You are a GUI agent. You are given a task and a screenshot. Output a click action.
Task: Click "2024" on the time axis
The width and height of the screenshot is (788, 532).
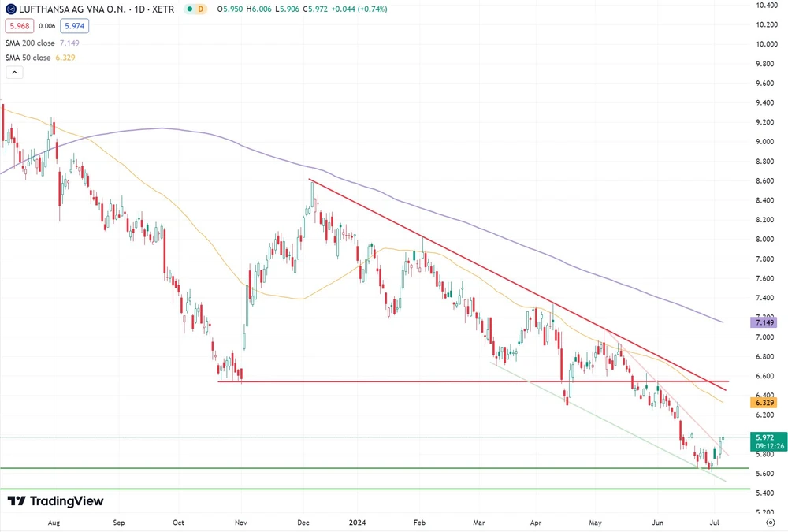click(359, 522)
